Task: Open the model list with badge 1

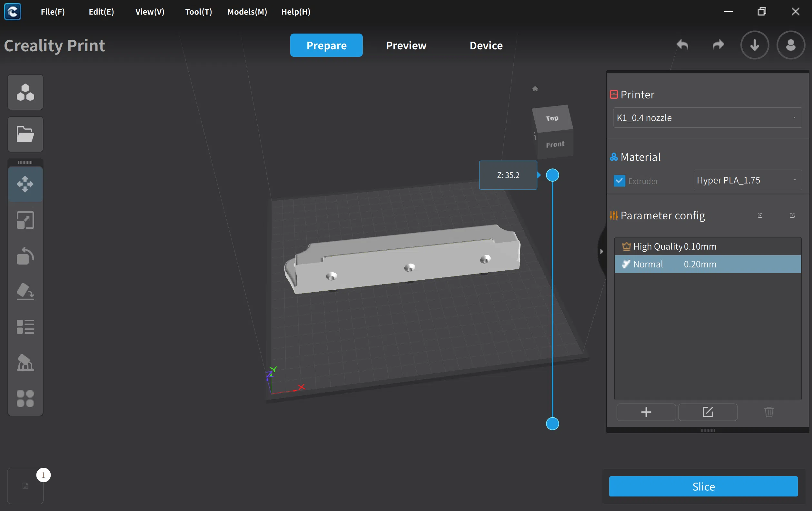Action: (25, 486)
